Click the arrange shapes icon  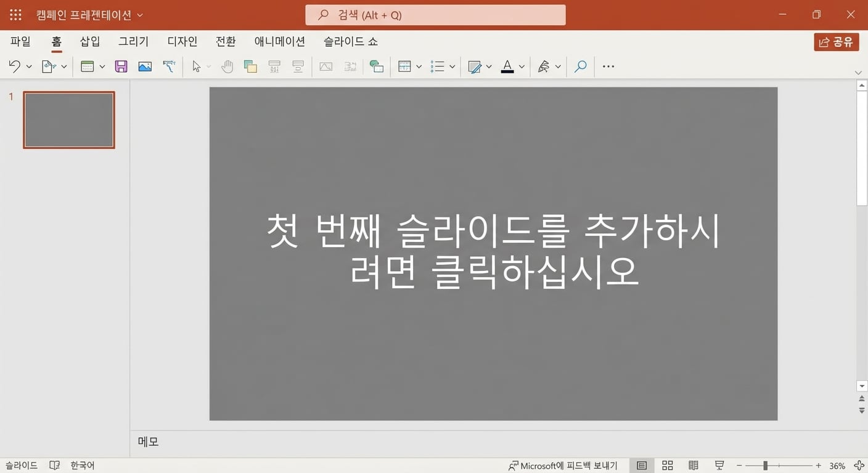pos(250,67)
